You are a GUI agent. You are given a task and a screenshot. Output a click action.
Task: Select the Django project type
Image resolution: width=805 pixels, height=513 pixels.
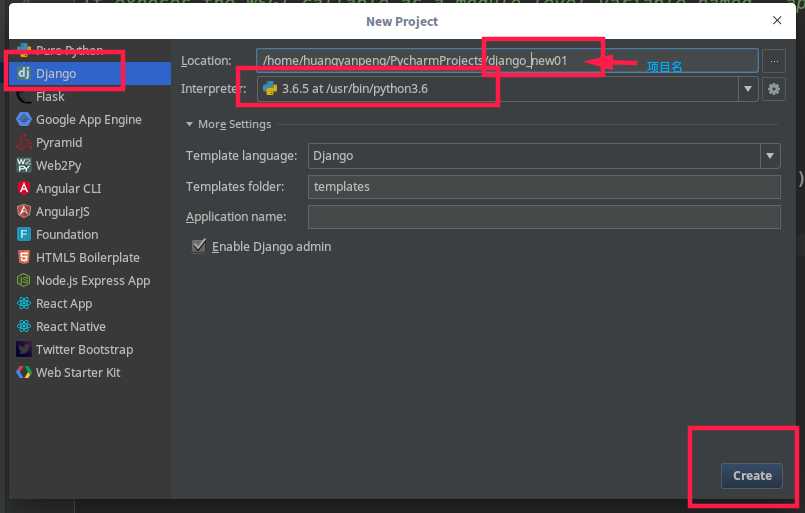pyautogui.click(x=90, y=73)
